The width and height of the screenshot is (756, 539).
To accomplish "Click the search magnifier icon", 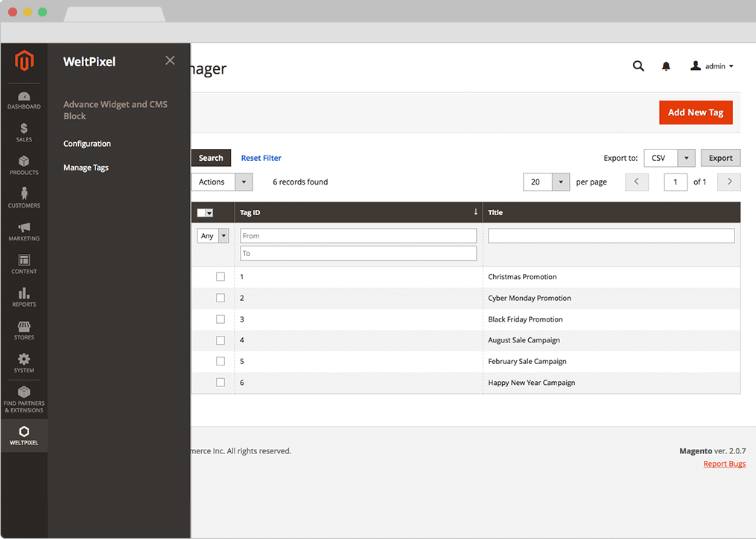I will click(638, 66).
